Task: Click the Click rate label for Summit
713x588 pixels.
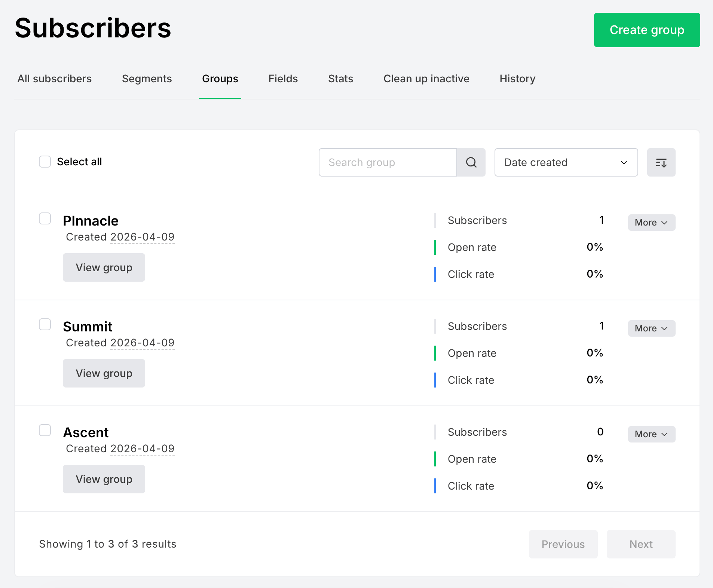Action: pyautogui.click(x=471, y=380)
